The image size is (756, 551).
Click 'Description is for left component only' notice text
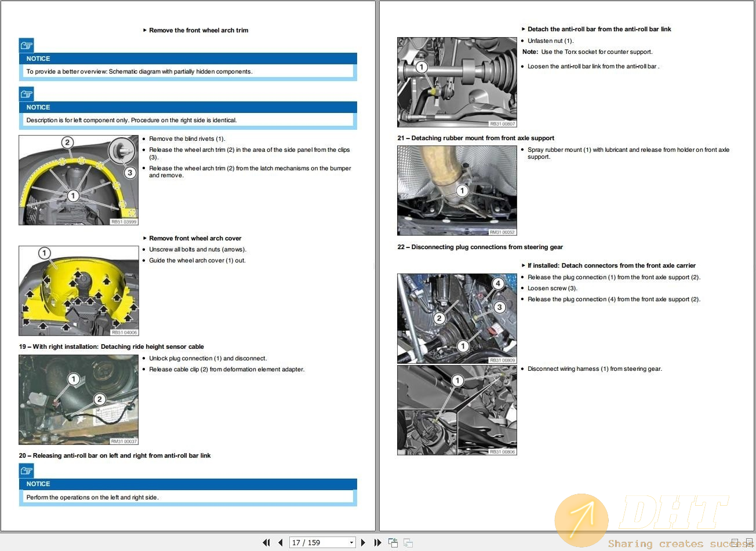tap(132, 120)
